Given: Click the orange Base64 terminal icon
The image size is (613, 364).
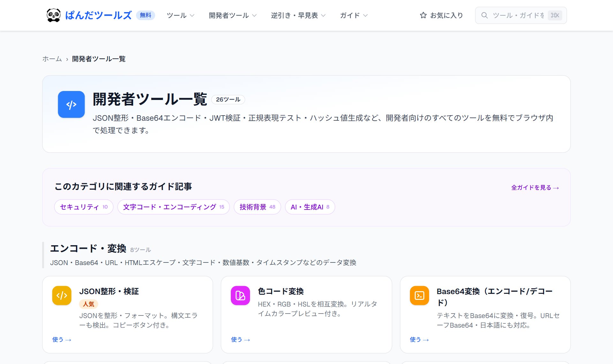Looking at the screenshot, I should click(419, 295).
